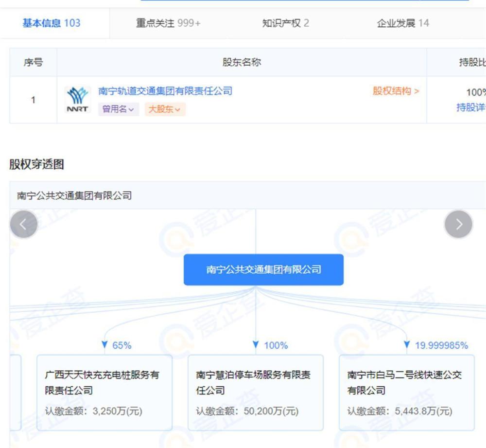The image size is (486, 448).
Task: Click the 19.999985% share percentage label
Action: tap(441, 345)
